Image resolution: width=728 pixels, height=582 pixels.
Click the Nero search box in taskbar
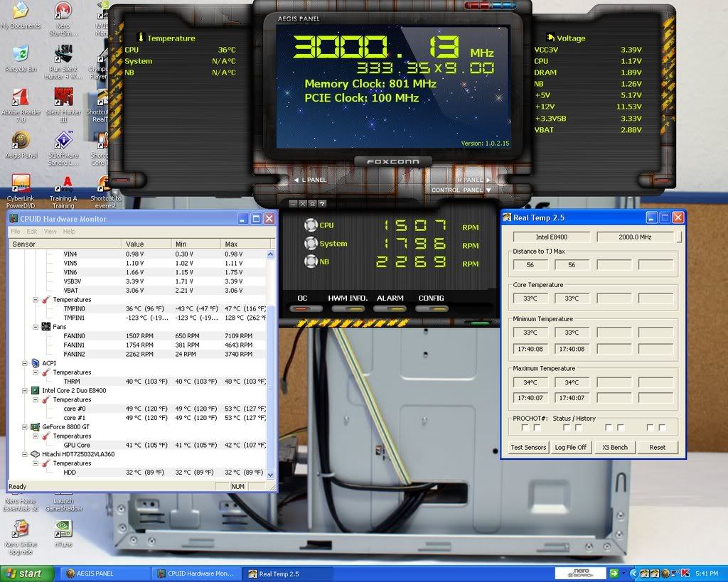[580, 573]
